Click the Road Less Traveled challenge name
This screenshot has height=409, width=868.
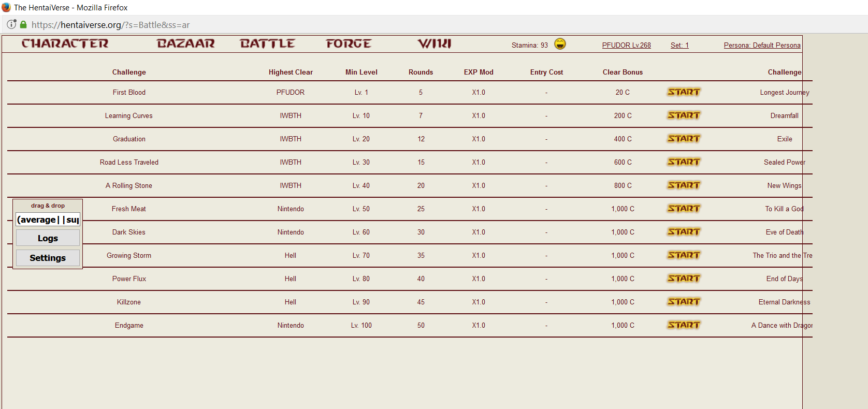(x=129, y=162)
